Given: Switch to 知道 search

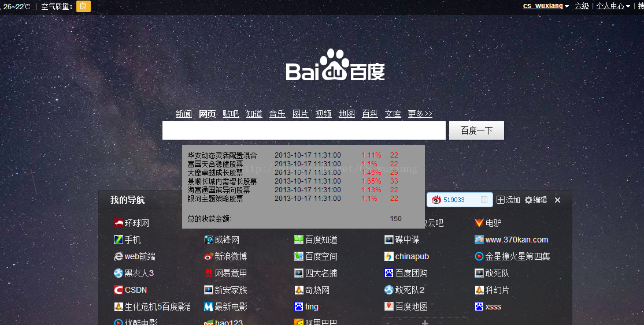Looking at the screenshot, I should [254, 114].
